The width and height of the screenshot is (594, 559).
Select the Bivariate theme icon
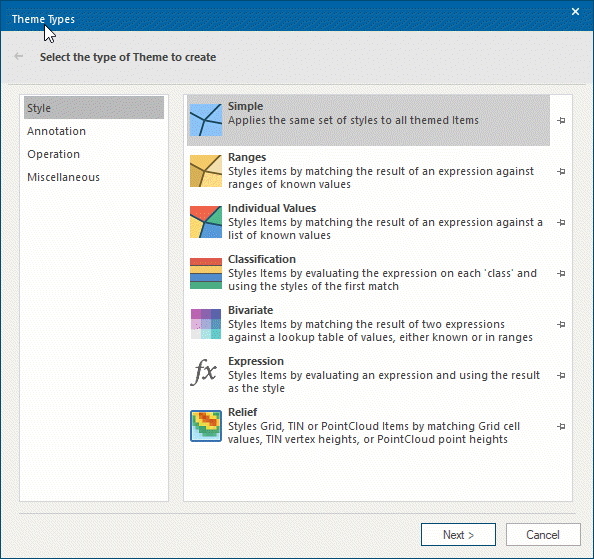click(x=206, y=324)
